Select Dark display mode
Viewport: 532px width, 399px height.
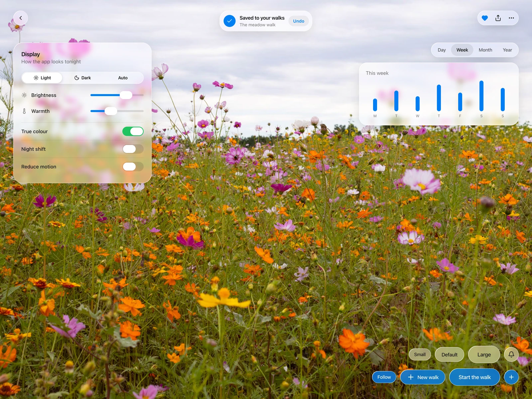point(82,78)
